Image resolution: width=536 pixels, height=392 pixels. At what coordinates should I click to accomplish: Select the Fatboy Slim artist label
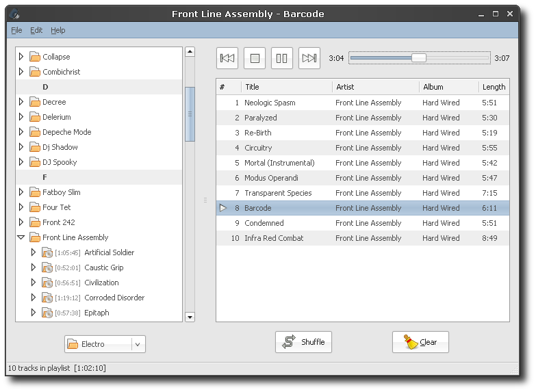click(x=62, y=192)
